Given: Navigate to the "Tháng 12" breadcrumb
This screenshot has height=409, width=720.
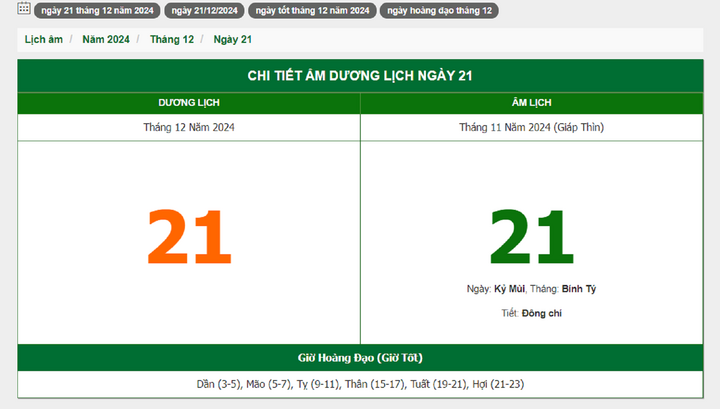Looking at the screenshot, I should (171, 39).
